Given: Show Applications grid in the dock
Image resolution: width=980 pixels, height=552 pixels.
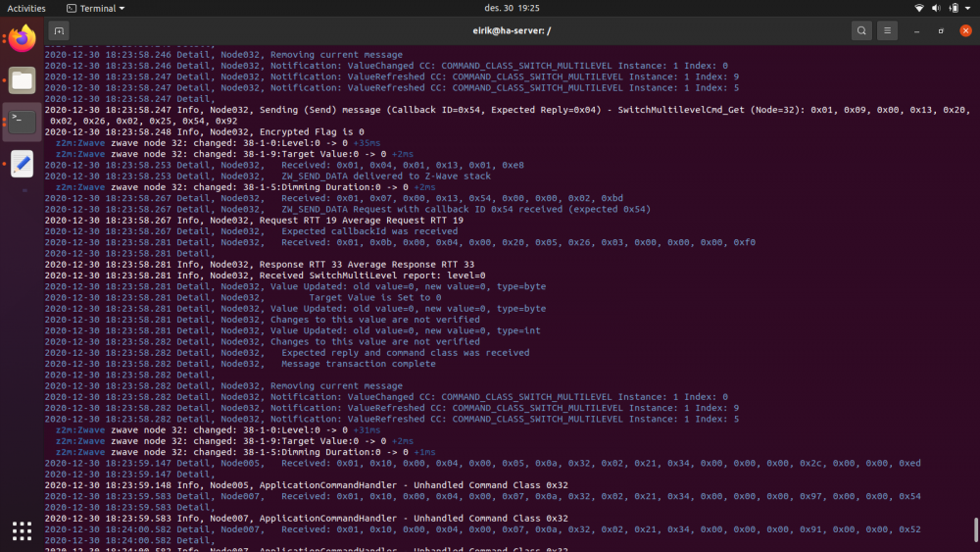Looking at the screenshot, I should (22, 530).
